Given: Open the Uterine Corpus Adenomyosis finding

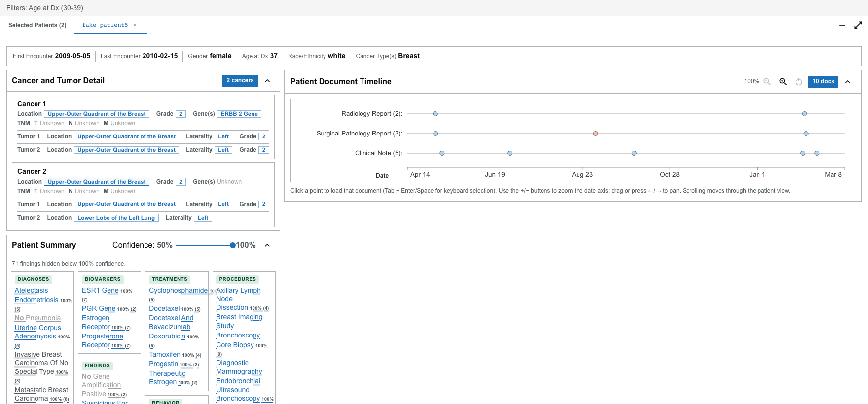Looking at the screenshot, I should coord(37,332).
